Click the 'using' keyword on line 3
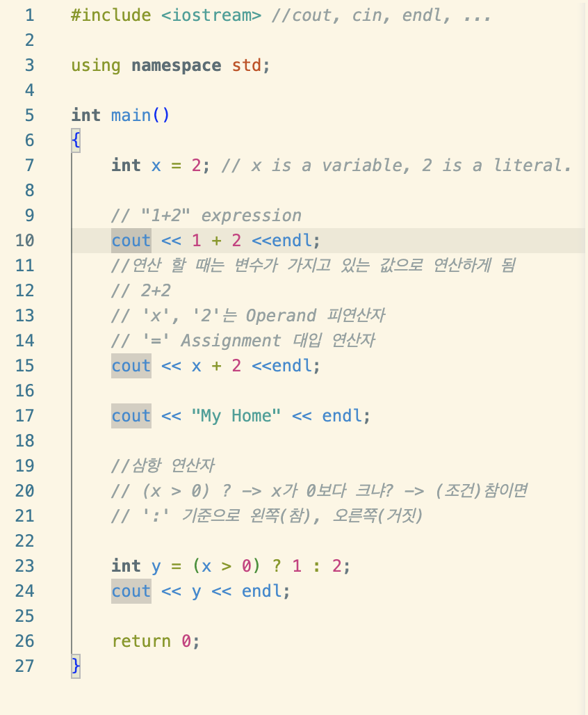Screen dimensions: 588x715 pyautogui.click(x=96, y=65)
